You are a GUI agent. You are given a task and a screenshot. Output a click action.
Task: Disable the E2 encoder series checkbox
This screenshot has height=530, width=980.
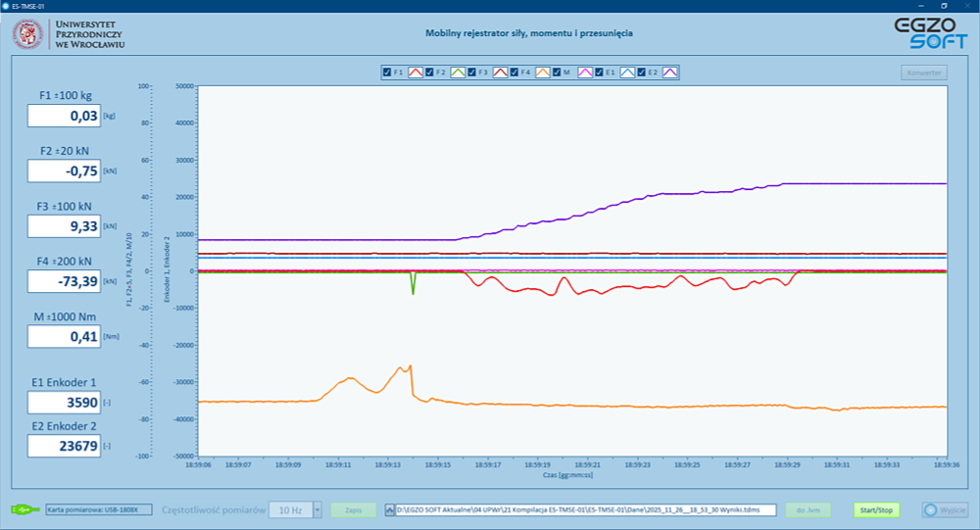[x=641, y=72]
